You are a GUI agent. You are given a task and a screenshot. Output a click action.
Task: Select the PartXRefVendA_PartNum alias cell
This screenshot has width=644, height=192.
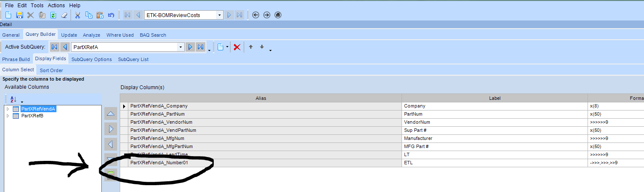[265, 114]
